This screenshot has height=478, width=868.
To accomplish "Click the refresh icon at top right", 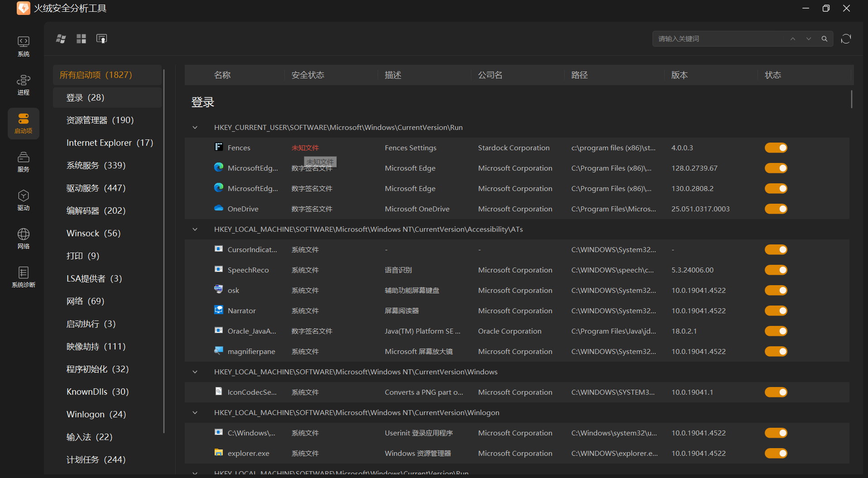I will click(x=846, y=39).
